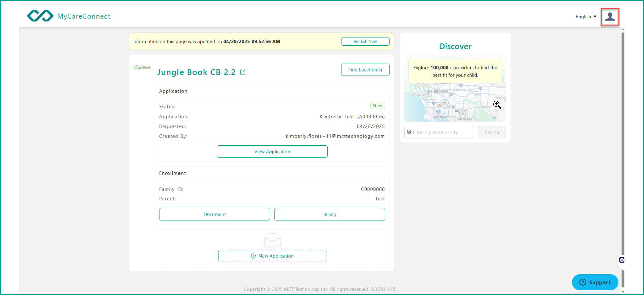This screenshot has width=644, height=295.
Task: Start a New Application
Action: [272, 256]
